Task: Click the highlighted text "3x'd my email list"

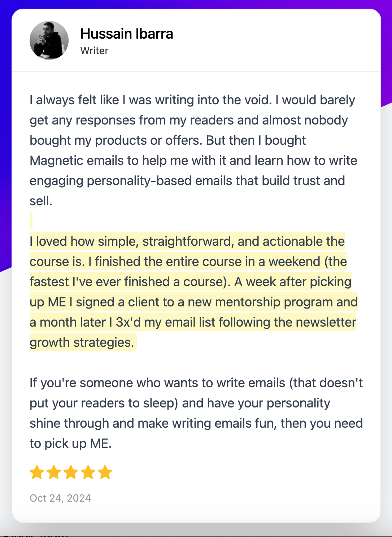Action: coord(165,322)
